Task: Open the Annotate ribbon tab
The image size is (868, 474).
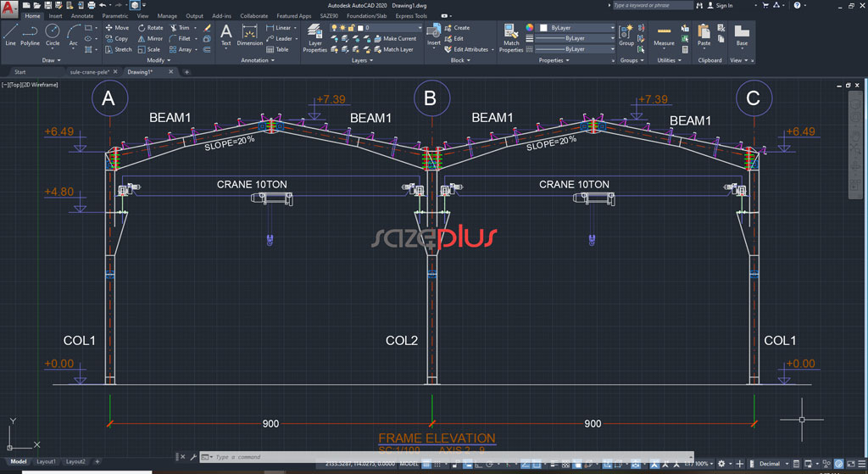Action: [82, 16]
